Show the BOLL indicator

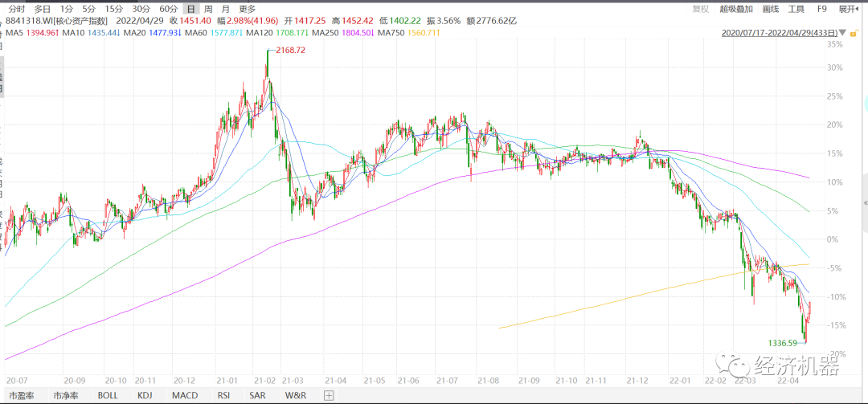coord(108,395)
